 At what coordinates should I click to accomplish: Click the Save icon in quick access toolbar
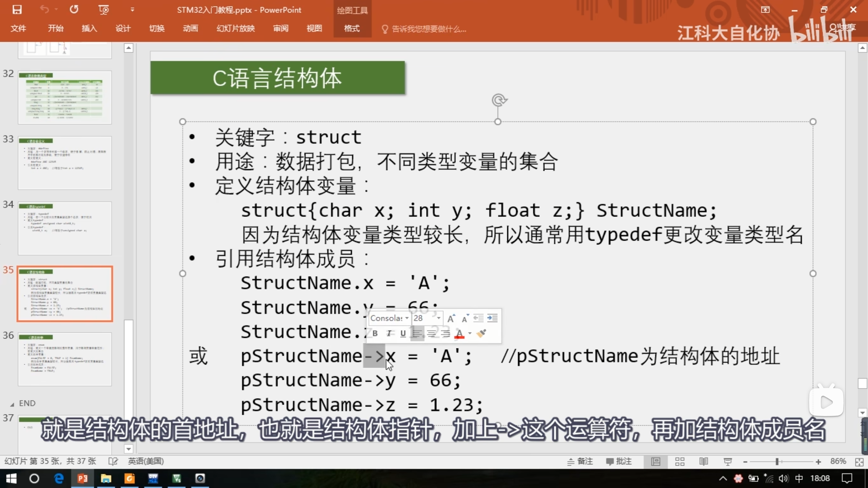pos(17,9)
